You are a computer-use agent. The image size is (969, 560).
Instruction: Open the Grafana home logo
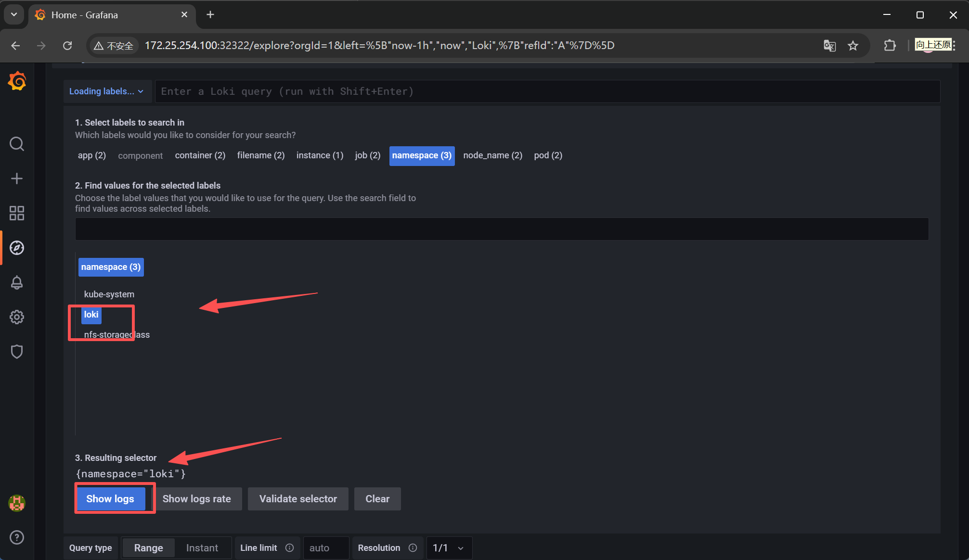pos(17,81)
